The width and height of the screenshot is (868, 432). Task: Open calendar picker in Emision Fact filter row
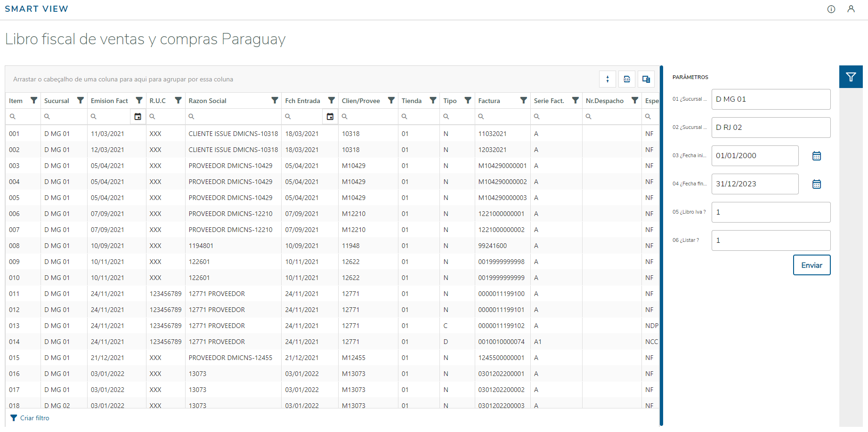point(138,116)
